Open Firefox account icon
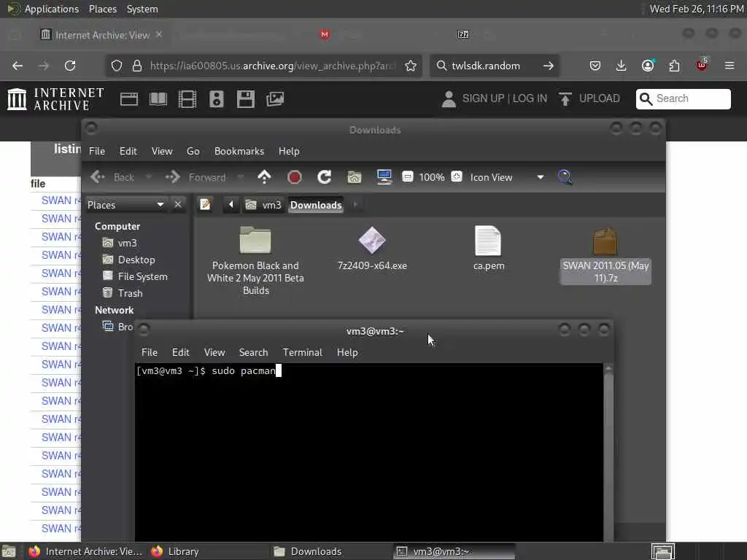 click(648, 66)
